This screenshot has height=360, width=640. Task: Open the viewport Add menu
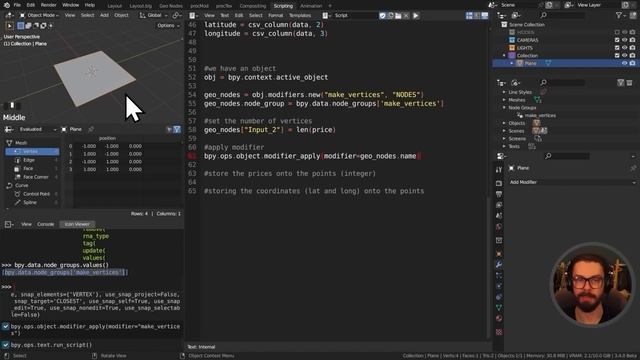pyautogui.click(x=104, y=15)
